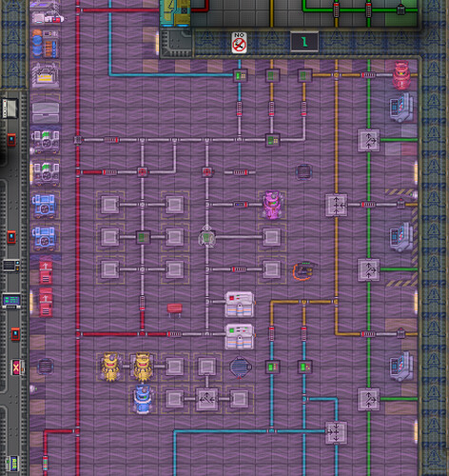Click the upper white thermomachine unit
This screenshot has width=449, height=476.
pyautogui.click(x=240, y=305)
